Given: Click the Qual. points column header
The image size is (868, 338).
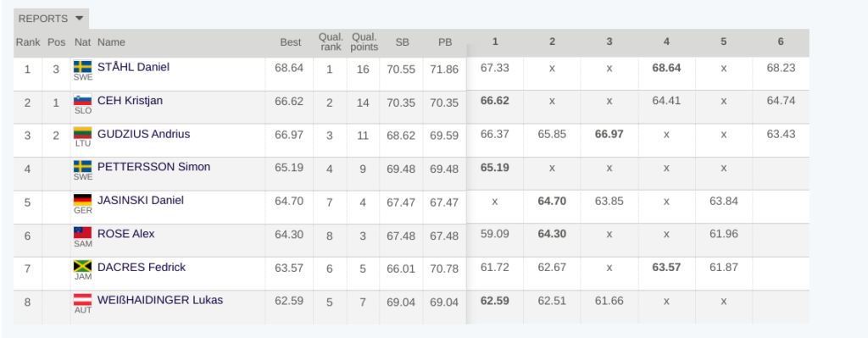Looking at the screenshot, I should point(364,42).
